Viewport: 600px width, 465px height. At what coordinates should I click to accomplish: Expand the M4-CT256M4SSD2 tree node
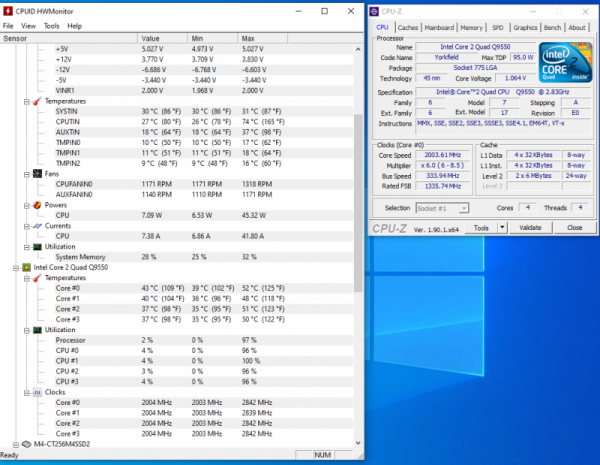(x=15, y=443)
